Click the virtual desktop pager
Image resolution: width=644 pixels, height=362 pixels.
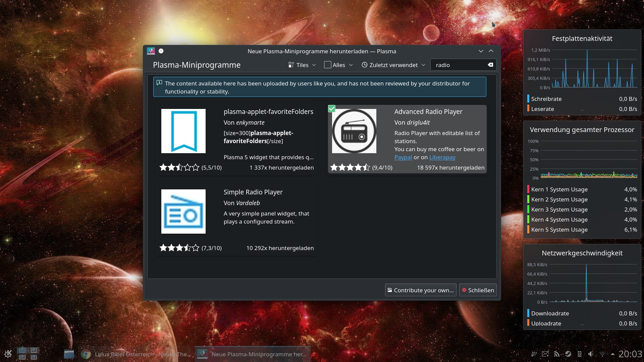click(28, 354)
